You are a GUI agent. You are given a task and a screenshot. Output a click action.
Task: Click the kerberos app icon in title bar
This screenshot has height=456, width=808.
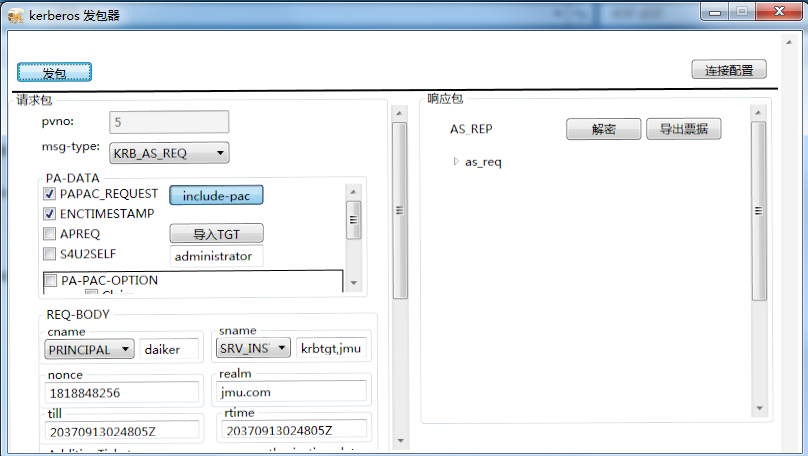(x=15, y=15)
